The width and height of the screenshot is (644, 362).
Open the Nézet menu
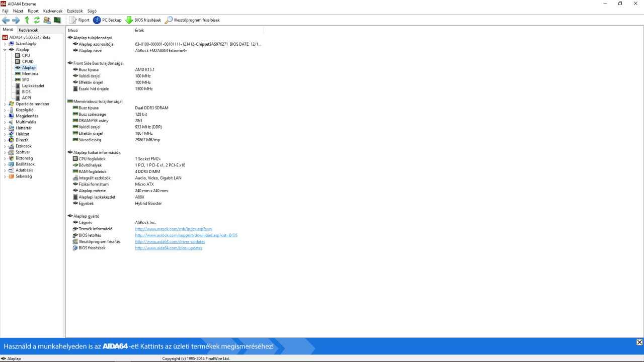point(18,11)
